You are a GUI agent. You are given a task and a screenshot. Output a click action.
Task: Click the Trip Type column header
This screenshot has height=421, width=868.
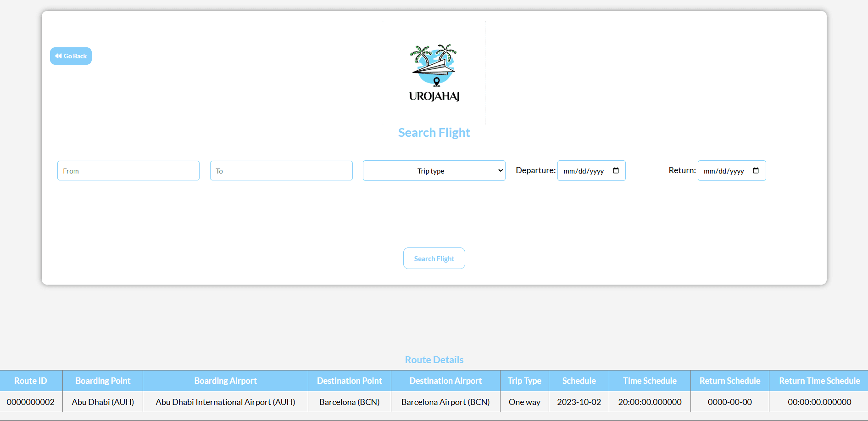click(524, 381)
